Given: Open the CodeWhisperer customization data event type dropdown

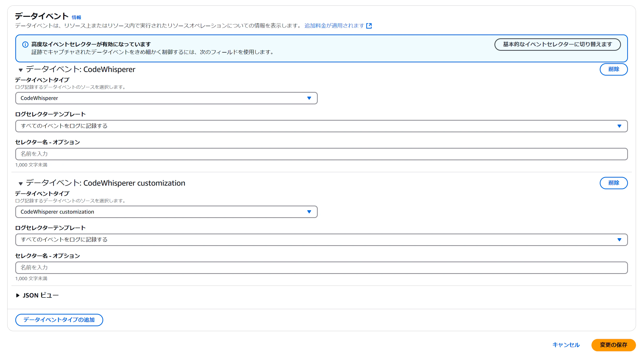Looking at the screenshot, I should (x=166, y=212).
